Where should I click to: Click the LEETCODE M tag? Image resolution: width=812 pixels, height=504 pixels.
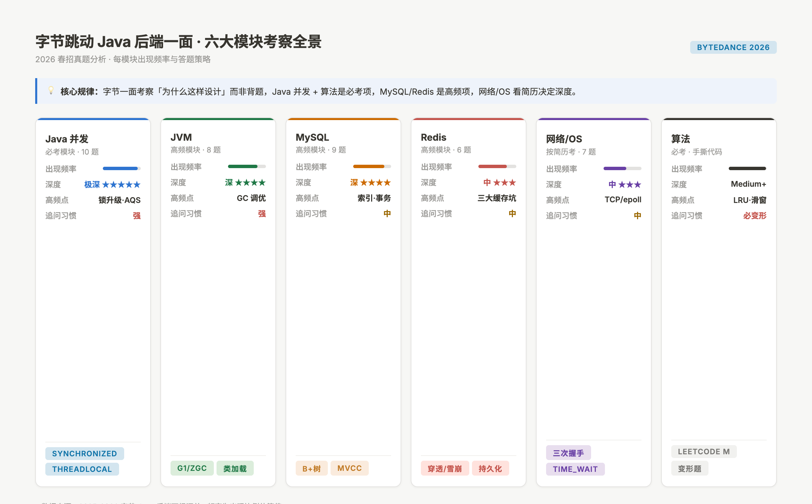[704, 452]
